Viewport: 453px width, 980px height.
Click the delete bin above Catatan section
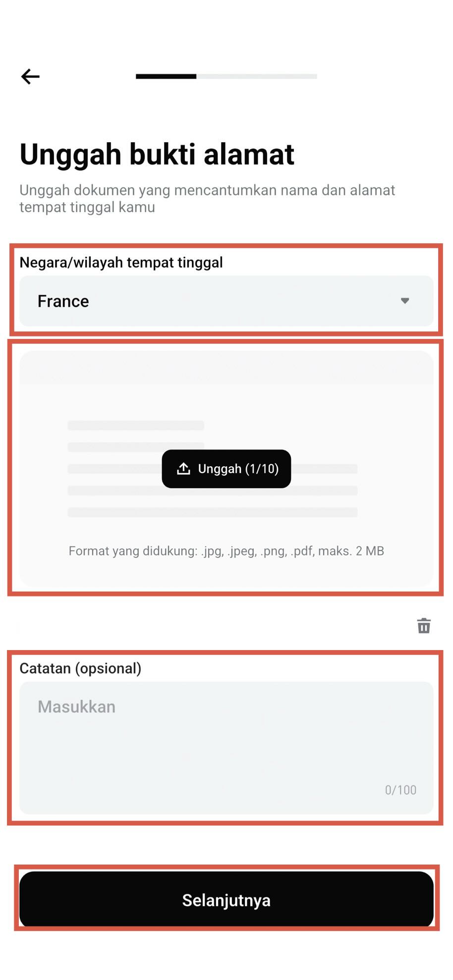pyautogui.click(x=424, y=626)
